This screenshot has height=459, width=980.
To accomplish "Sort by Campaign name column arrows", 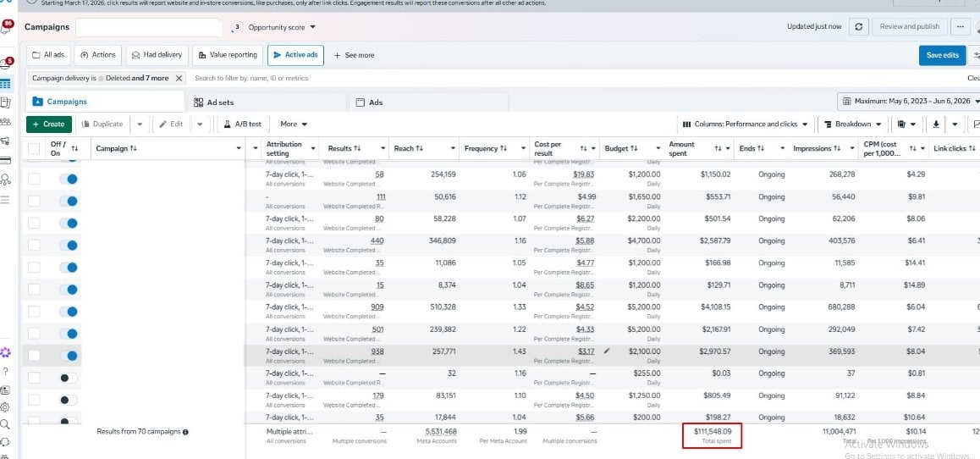I will [133, 148].
